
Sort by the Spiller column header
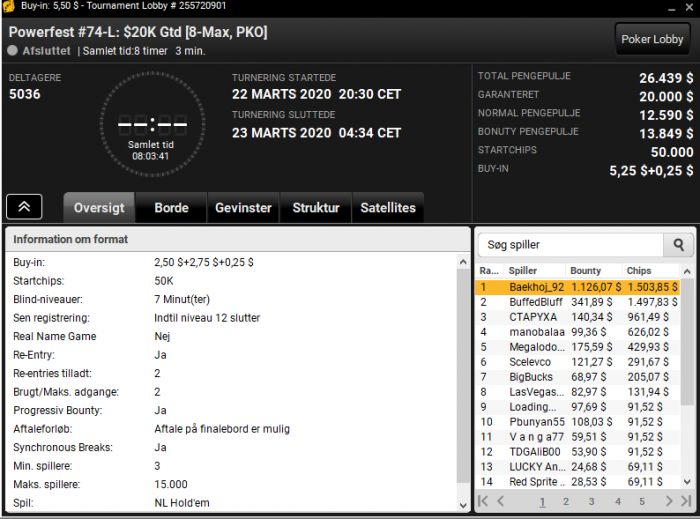[534, 271]
